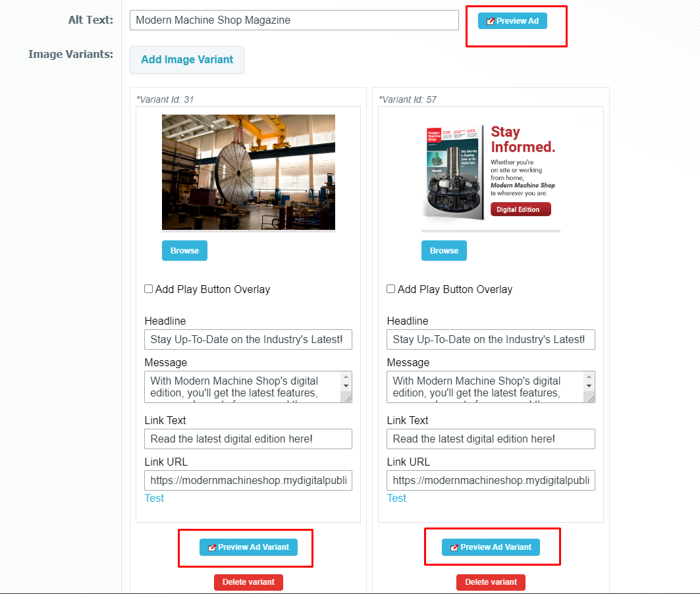The width and height of the screenshot is (700, 594).
Task: Click Add Image Variant button
Action: point(187,60)
